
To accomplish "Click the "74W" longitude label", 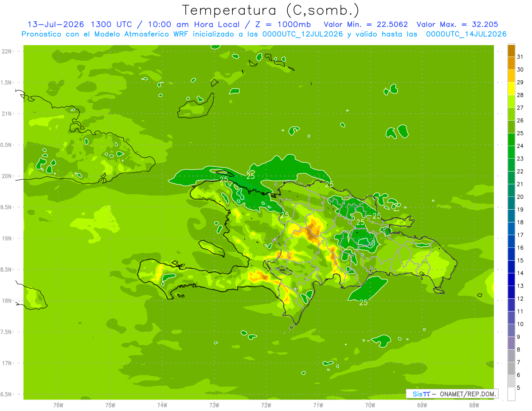I will click(x=162, y=405).
